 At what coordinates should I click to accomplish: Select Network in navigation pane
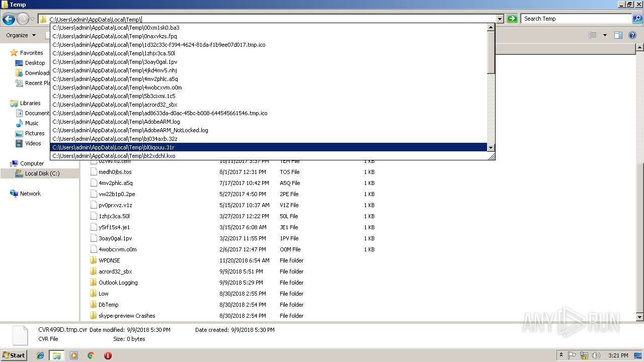30,194
